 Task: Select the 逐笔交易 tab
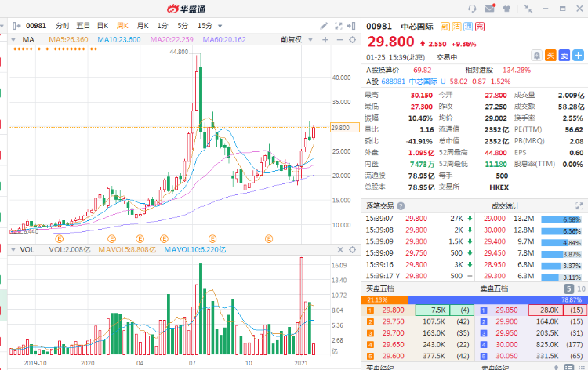point(379,206)
